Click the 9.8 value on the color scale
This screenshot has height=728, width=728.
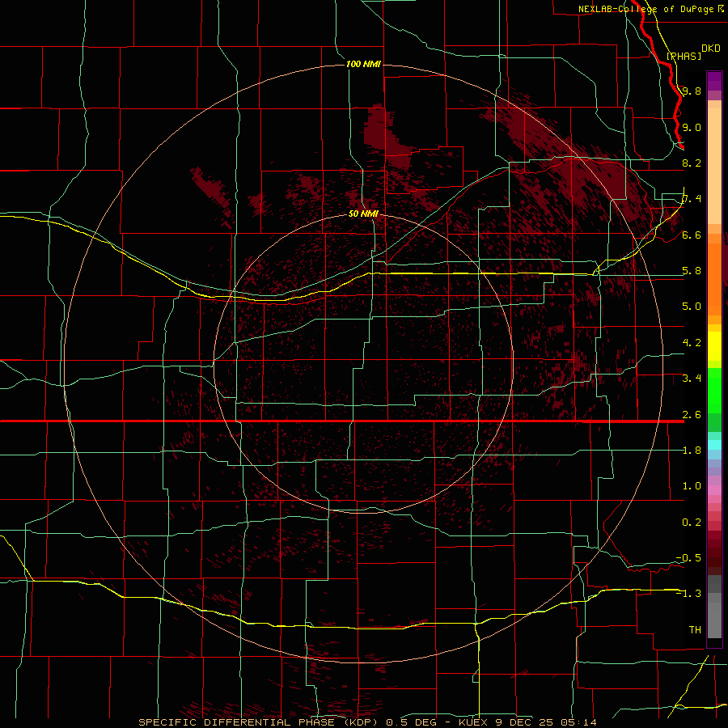click(692, 91)
